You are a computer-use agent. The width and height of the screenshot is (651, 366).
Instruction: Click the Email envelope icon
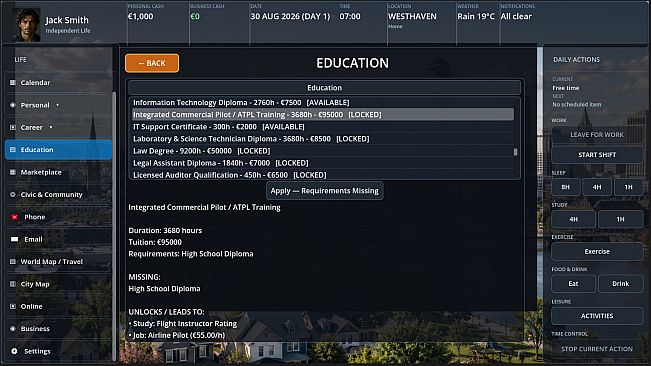click(x=15, y=239)
